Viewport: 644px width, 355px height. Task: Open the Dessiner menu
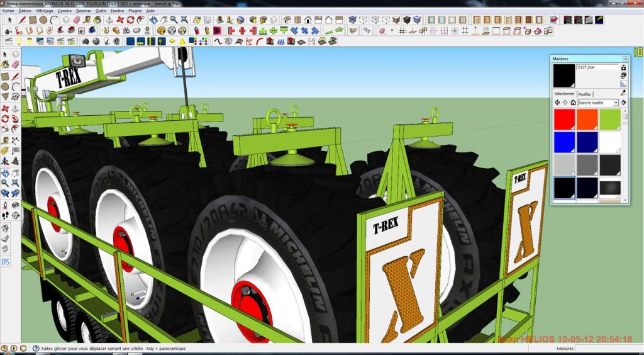(x=84, y=11)
